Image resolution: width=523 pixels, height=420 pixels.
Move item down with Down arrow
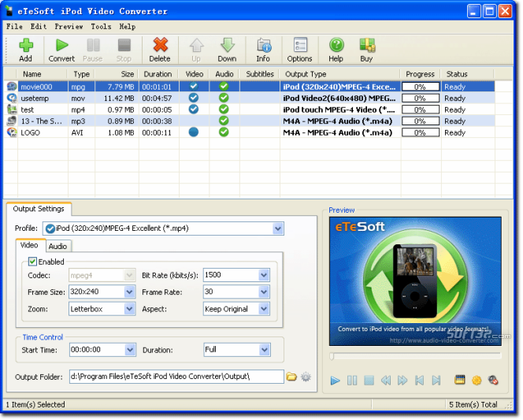pyautogui.click(x=227, y=50)
